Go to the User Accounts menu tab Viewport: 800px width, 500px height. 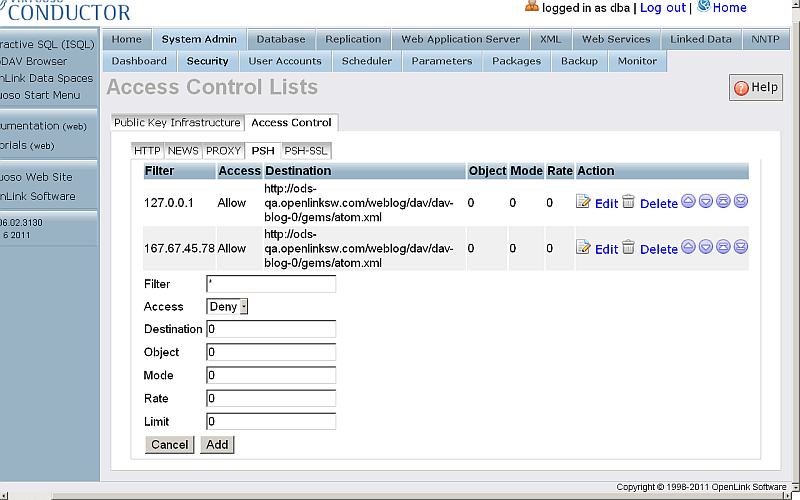coord(285,61)
